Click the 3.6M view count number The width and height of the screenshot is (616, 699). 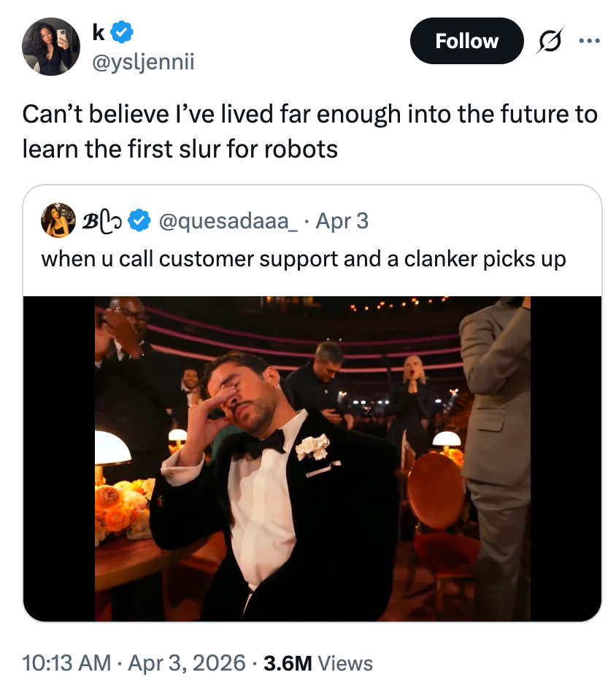288,663
